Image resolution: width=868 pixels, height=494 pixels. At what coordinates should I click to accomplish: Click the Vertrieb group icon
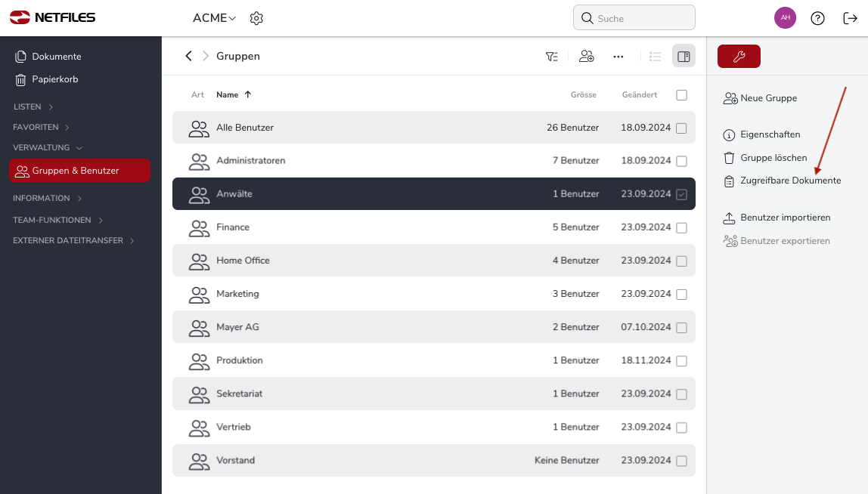[199, 428]
